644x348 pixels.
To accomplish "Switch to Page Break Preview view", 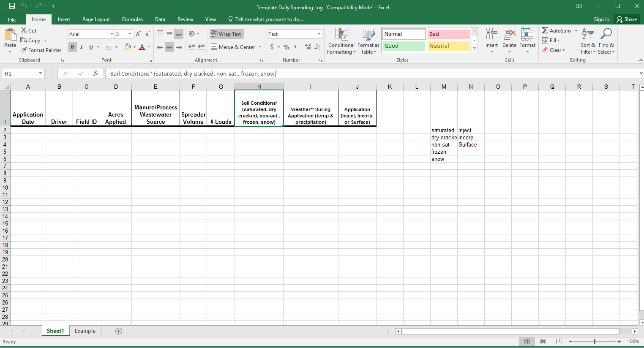I will pos(559,341).
